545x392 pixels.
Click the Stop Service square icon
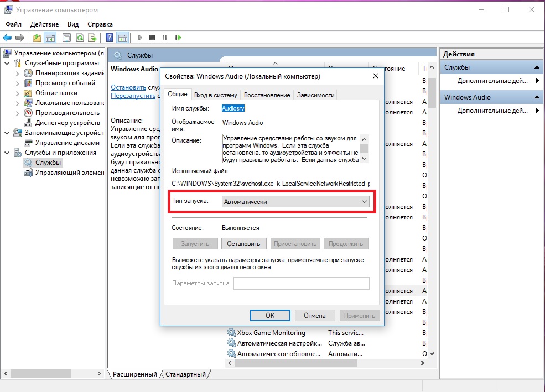(x=152, y=38)
